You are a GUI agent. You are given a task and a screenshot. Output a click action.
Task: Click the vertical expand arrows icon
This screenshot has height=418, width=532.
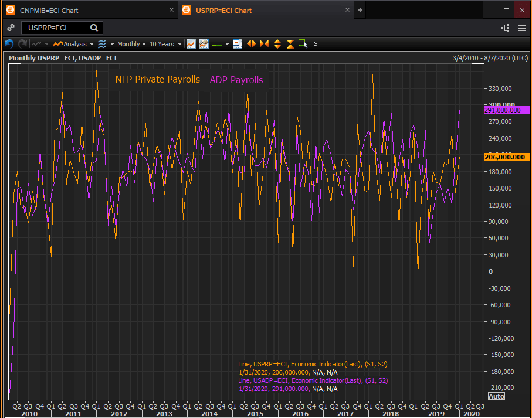(x=277, y=44)
